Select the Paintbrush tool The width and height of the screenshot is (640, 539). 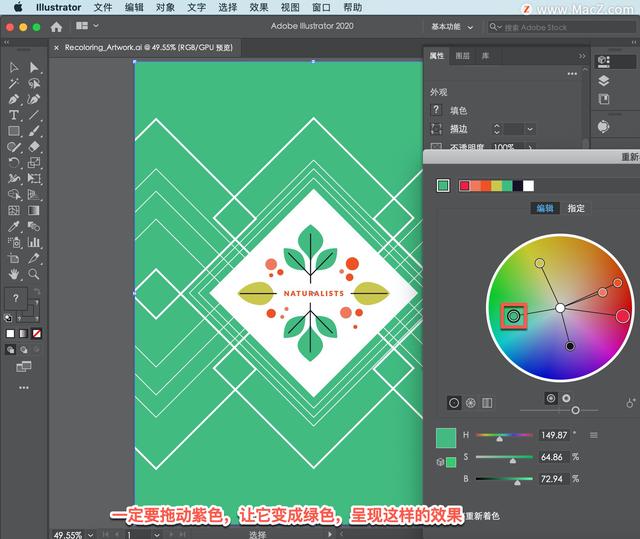(34, 131)
